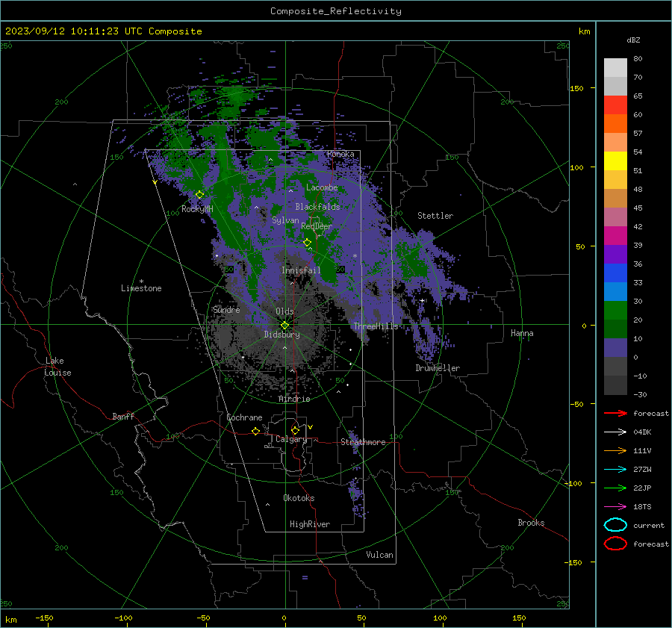The width and height of the screenshot is (672, 628).
Task: Click the yellow radar-center diamond near Olds
Action: tap(284, 325)
